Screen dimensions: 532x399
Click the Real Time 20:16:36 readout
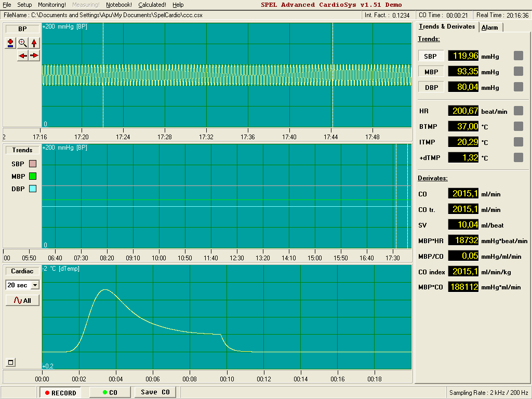pos(502,15)
